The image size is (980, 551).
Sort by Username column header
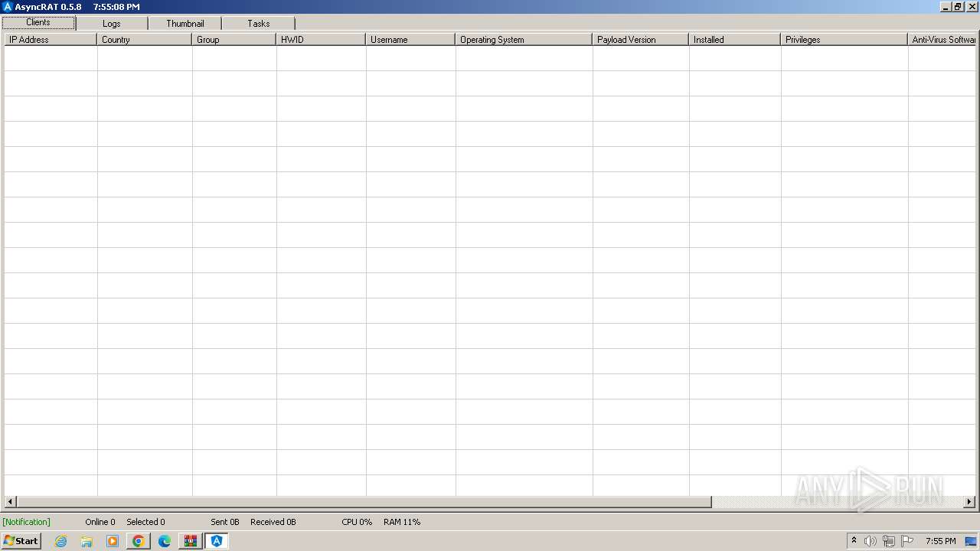pyautogui.click(x=410, y=40)
